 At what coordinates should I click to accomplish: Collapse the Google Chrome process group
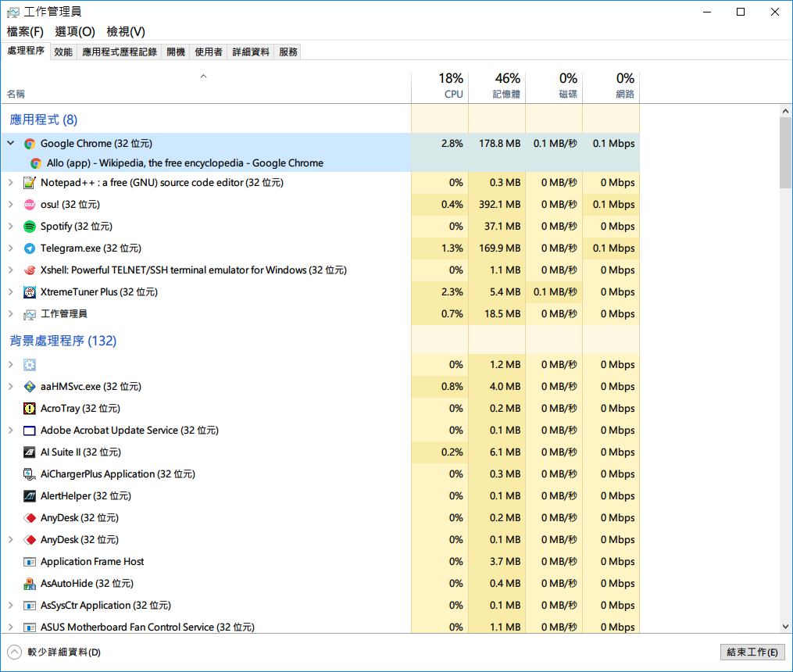point(11,144)
